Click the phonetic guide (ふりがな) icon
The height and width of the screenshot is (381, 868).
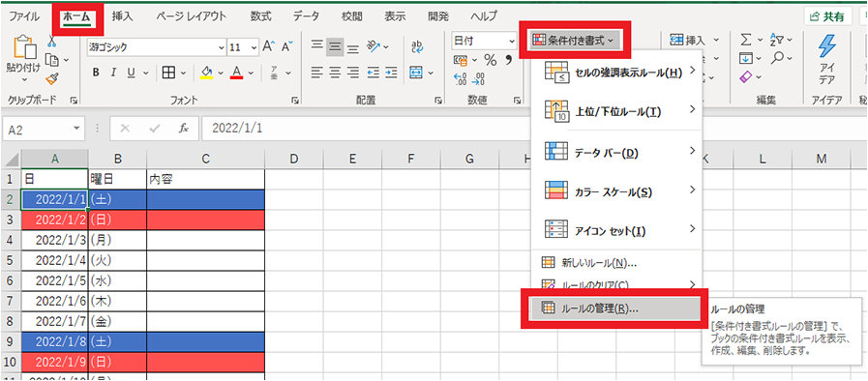pos(274,73)
